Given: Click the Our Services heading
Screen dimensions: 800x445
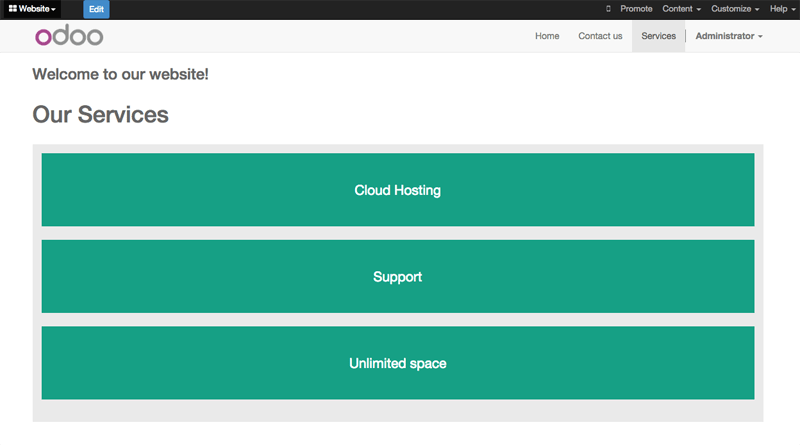Looking at the screenshot, I should click(x=101, y=114).
